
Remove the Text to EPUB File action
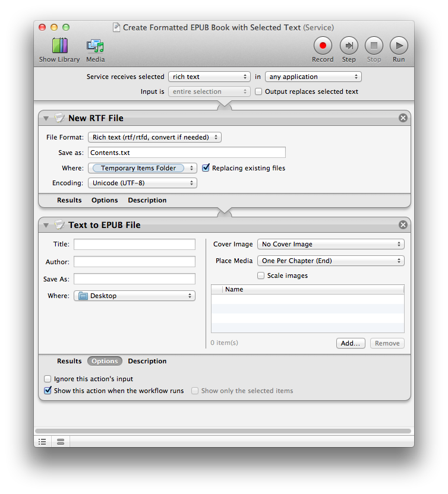tap(403, 224)
